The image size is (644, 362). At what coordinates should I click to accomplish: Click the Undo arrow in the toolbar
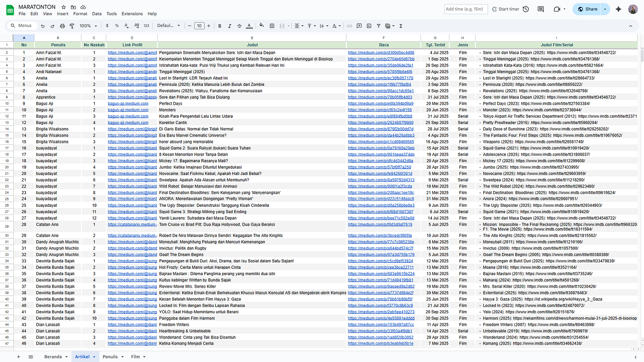(43, 26)
